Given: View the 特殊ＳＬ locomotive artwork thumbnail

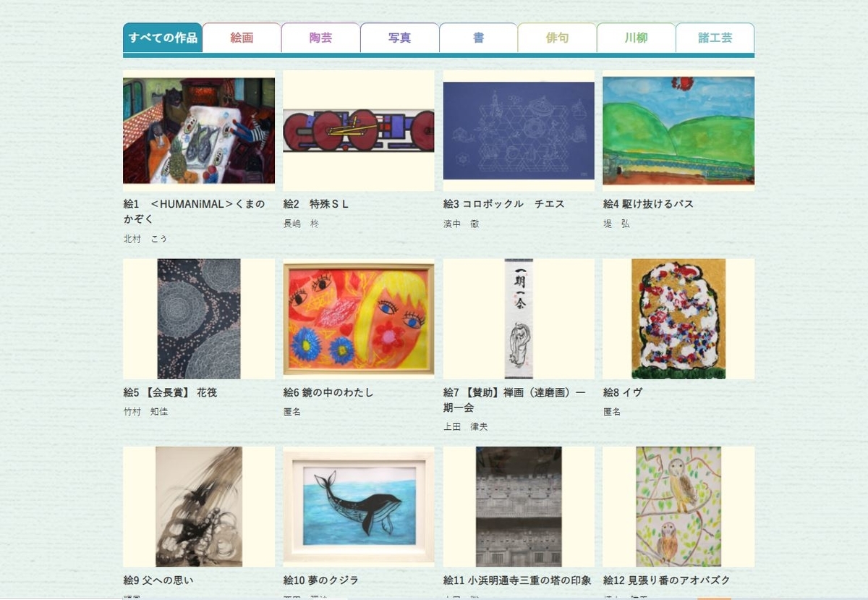Looking at the screenshot, I should coord(359,130).
